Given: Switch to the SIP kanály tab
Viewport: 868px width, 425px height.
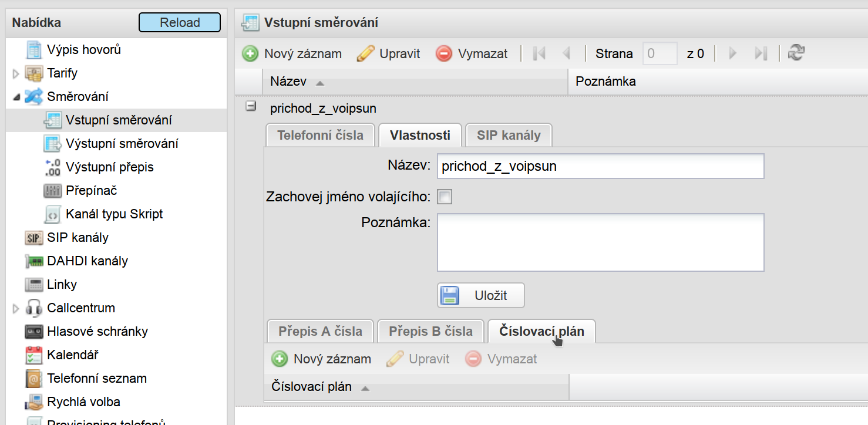Looking at the screenshot, I should click(509, 135).
